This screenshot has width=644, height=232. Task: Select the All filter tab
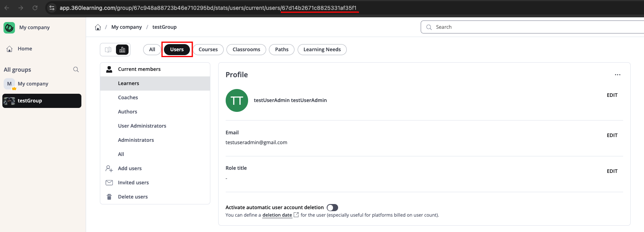[152, 50]
